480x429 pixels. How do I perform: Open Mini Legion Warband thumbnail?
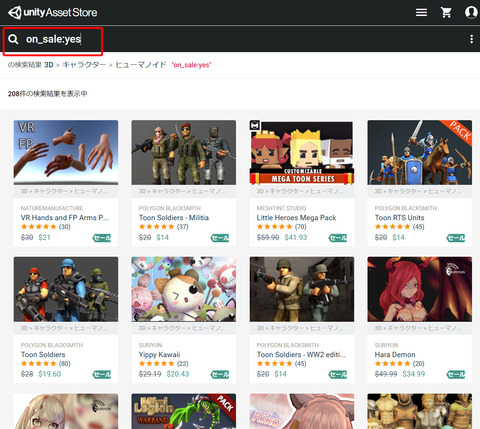(x=184, y=411)
